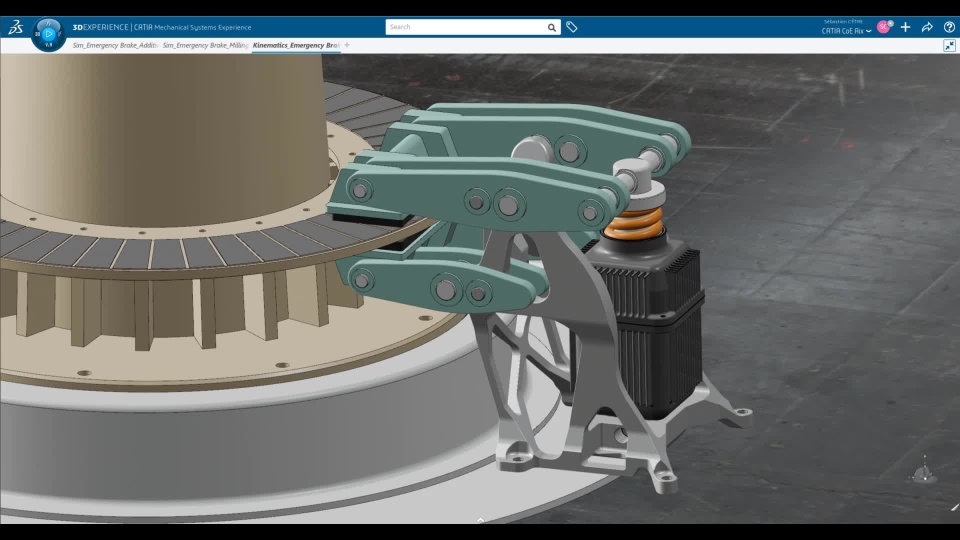Click the collapse fullscreen arrows icon
This screenshot has height=540, width=960.
(950, 45)
